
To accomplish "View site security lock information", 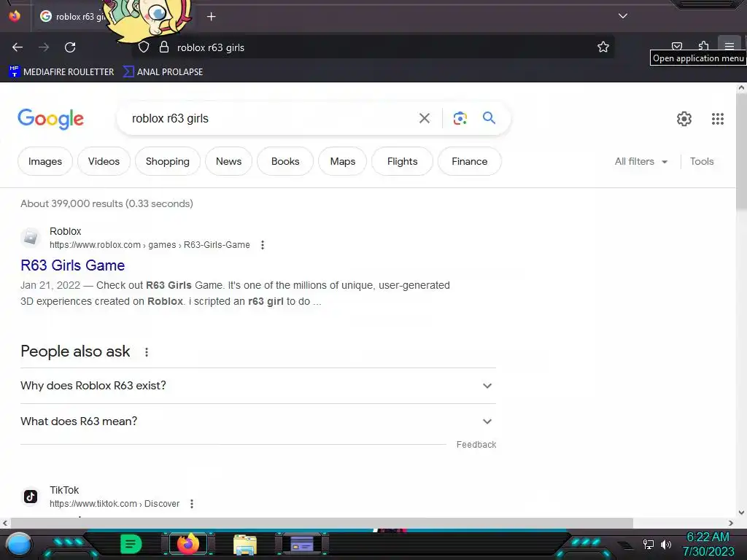I will (x=164, y=47).
